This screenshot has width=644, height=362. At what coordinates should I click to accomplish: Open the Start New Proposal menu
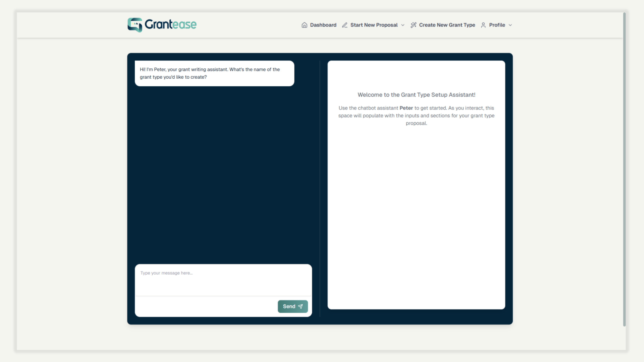[374, 25]
